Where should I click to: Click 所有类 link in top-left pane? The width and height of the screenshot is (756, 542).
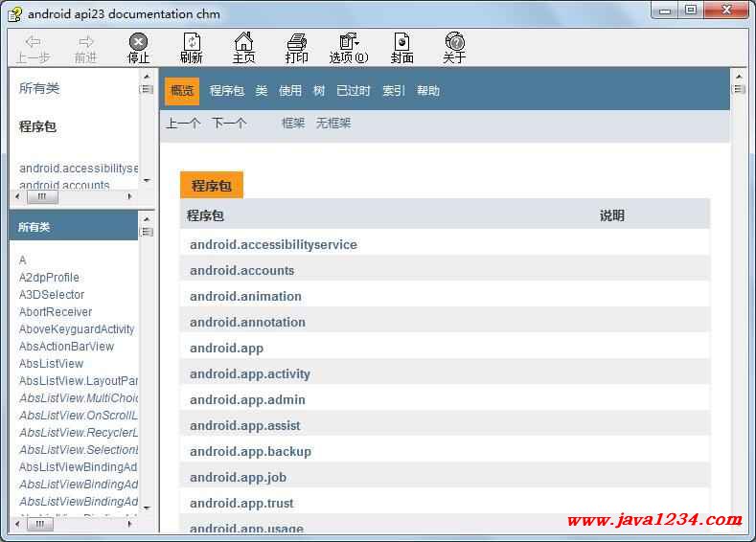pyautogui.click(x=39, y=88)
